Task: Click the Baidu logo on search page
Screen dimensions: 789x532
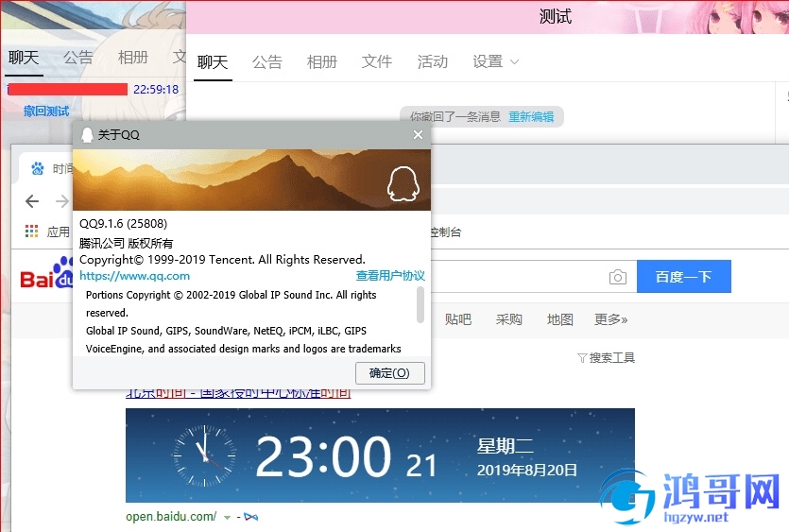Action: (46, 274)
